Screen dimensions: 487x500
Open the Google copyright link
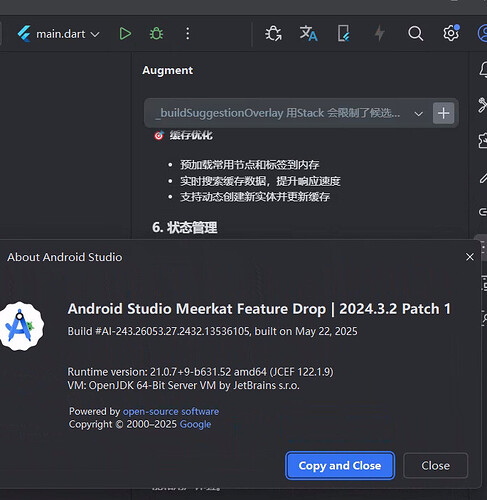coord(195,424)
